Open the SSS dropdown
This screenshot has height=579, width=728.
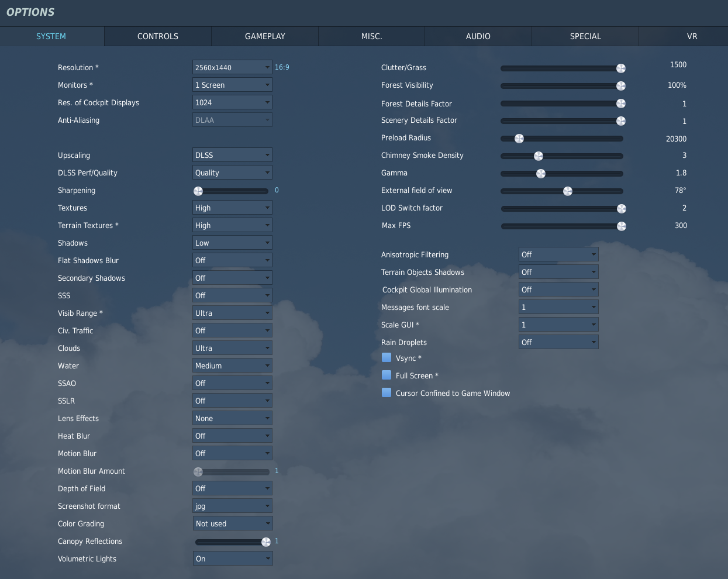point(233,295)
